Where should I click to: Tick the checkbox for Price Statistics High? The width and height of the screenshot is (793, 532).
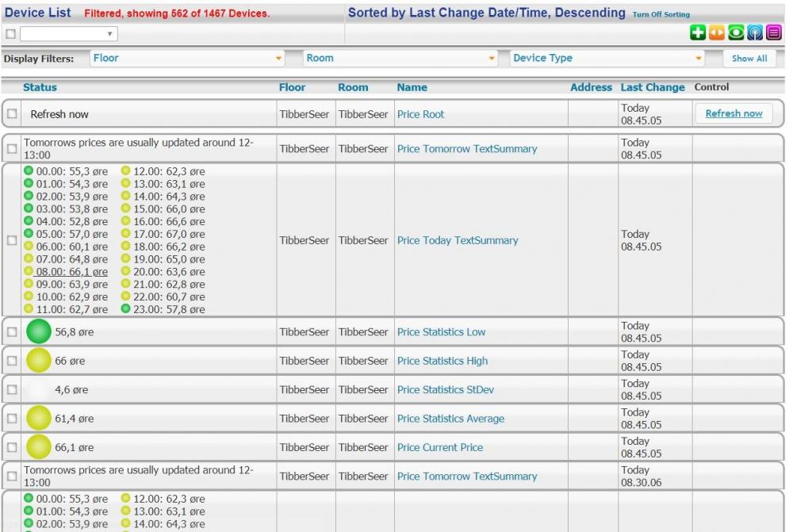(x=12, y=361)
